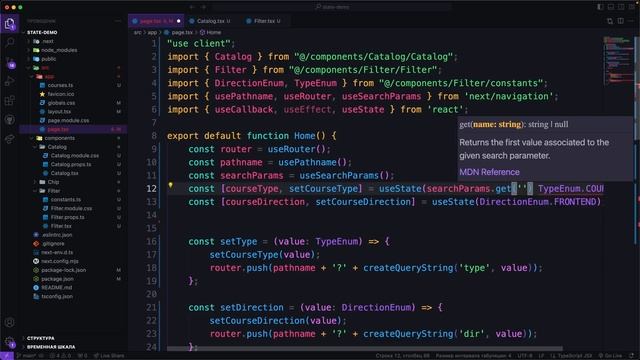
Task: Open the Extensions view
Action: coord(9,100)
